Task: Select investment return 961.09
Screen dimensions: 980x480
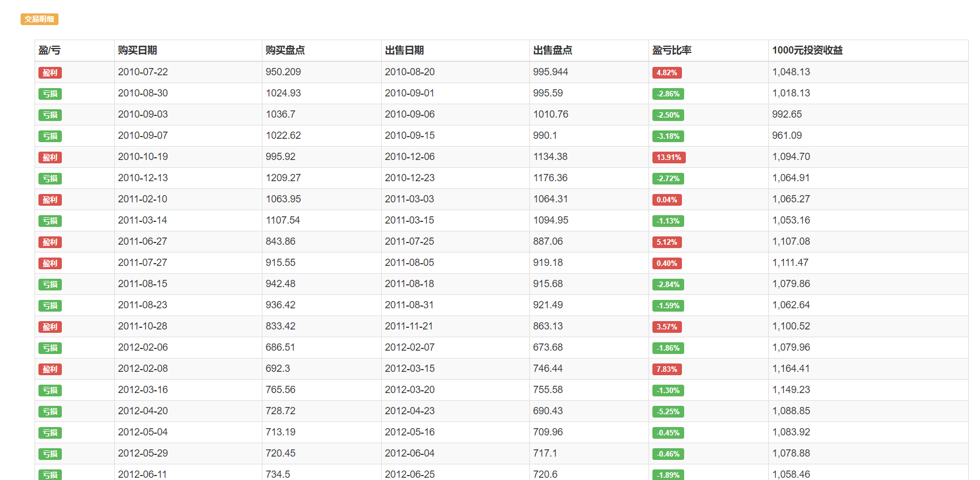Action: [x=787, y=135]
